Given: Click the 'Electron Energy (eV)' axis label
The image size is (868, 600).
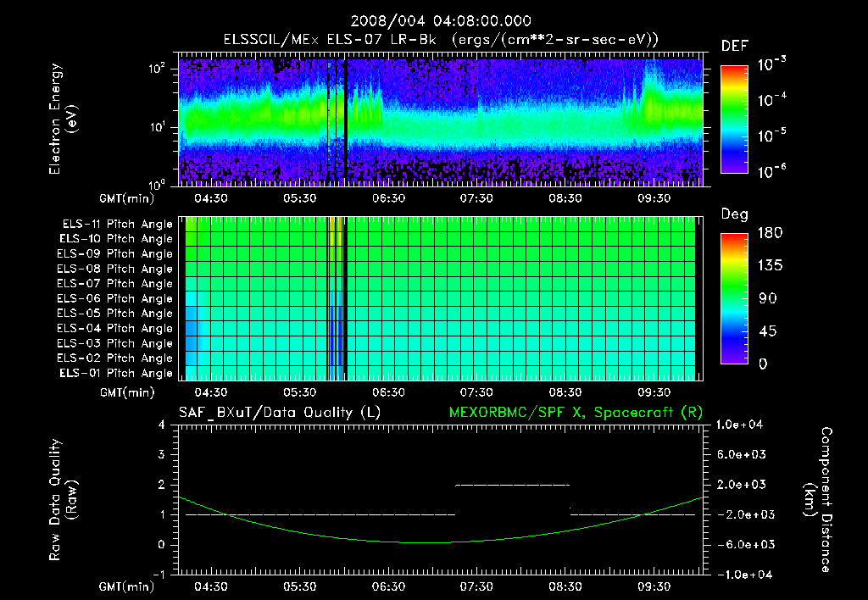Looking at the screenshot, I should (x=63, y=119).
